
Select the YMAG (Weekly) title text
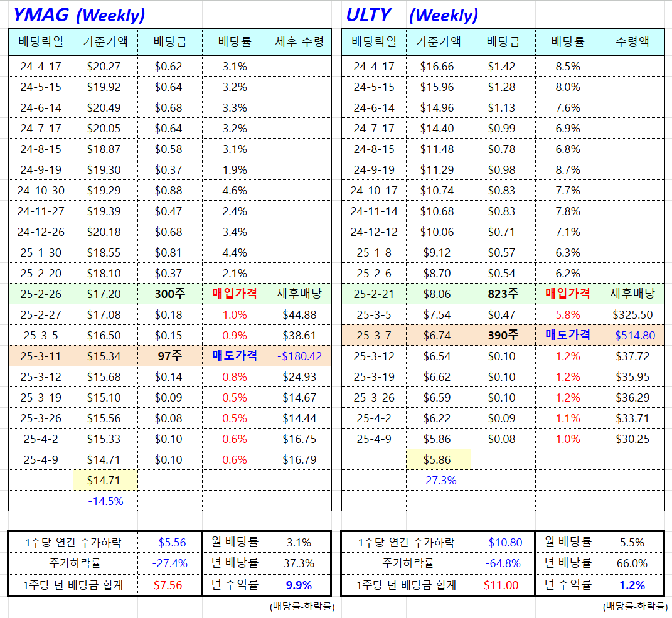pyautogui.click(x=79, y=15)
